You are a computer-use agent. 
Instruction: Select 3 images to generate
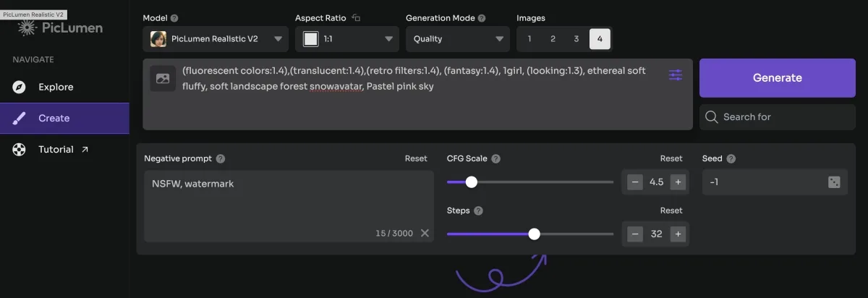click(x=576, y=39)
